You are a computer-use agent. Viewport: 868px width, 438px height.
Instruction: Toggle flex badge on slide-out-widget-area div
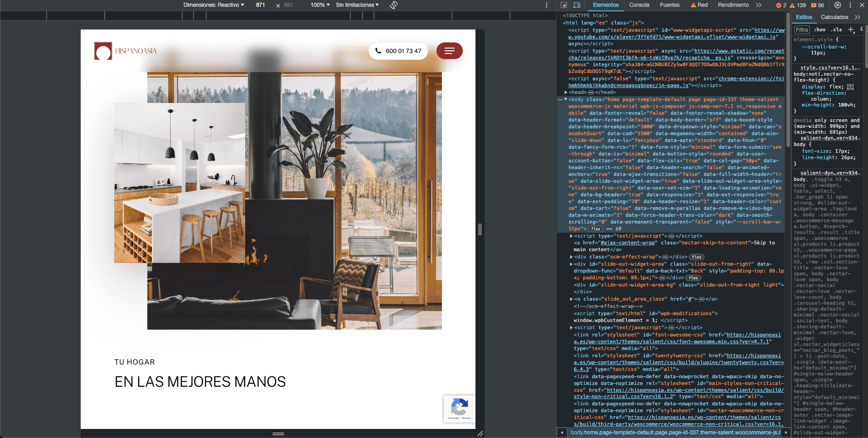(x=693, y=278)
